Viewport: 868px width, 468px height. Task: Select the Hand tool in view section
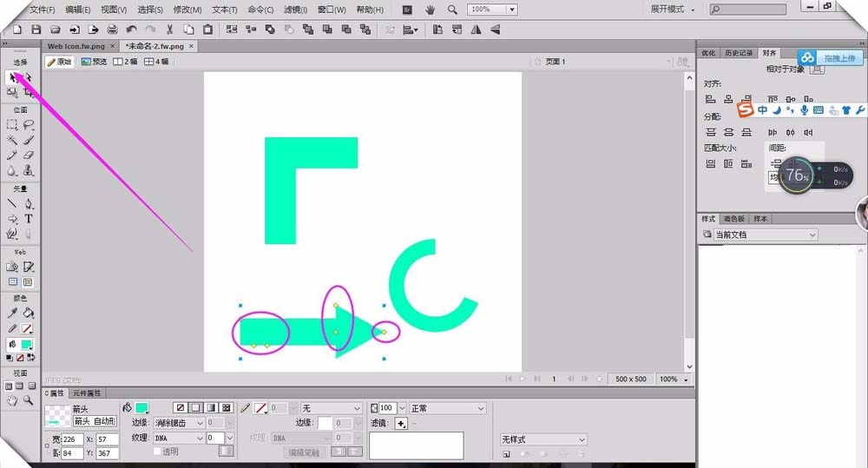coord(12,400)
